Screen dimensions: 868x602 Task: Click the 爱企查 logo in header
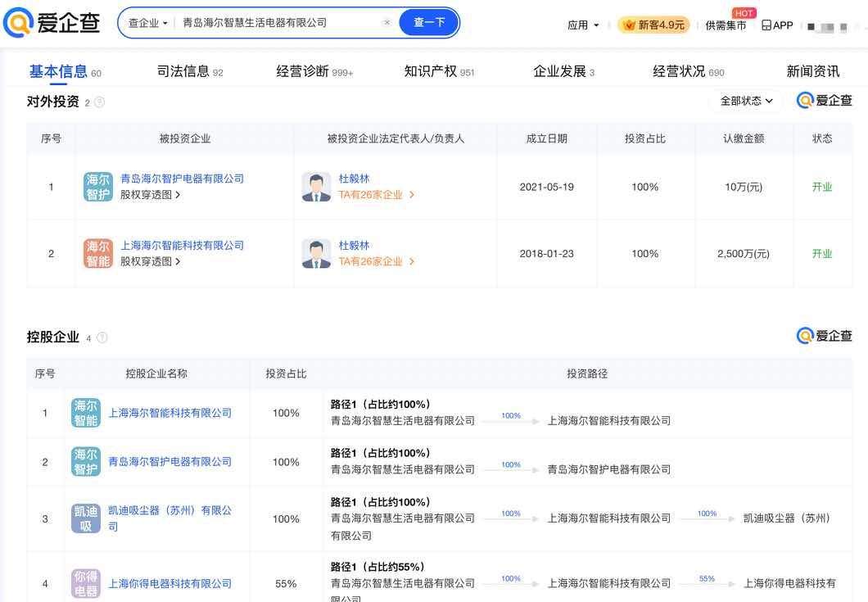[52, 23]
